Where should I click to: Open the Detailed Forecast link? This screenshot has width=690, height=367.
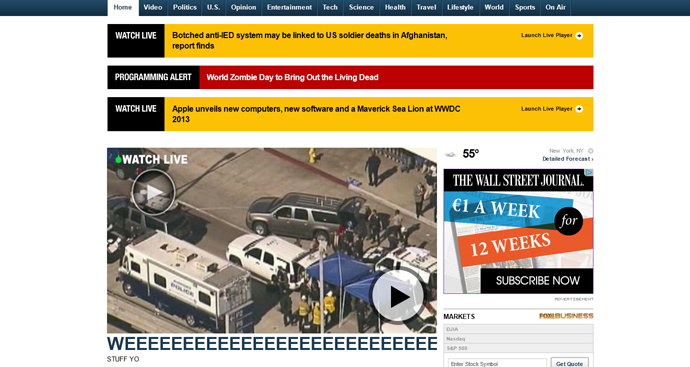(567, 159)
